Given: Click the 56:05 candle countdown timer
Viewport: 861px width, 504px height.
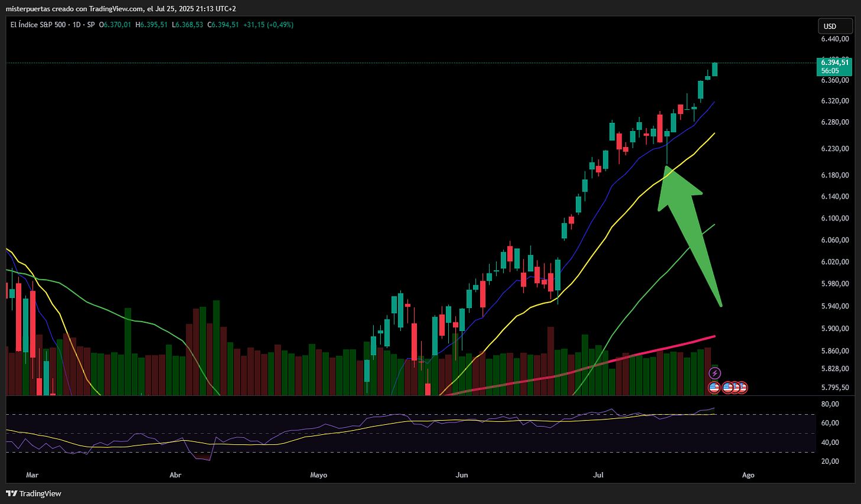Looking at the screenshot, I should 830,71.
